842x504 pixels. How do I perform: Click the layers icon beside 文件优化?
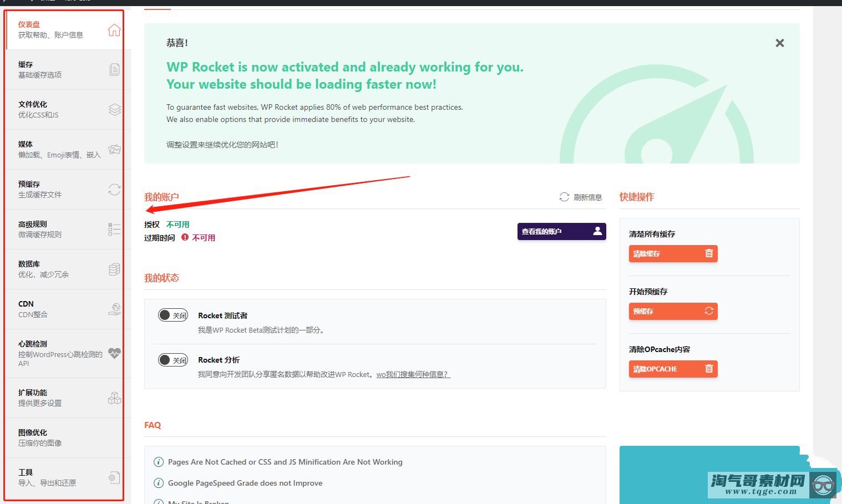pos(114,109)
